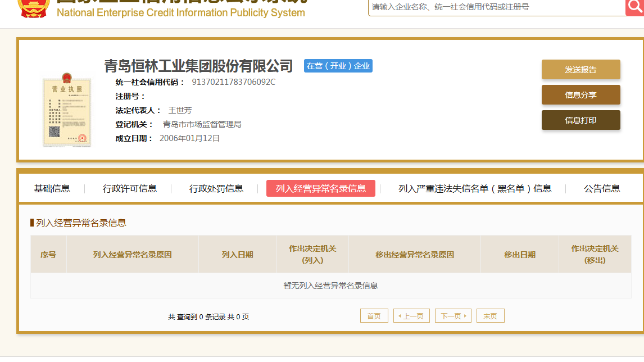The width and height of the screenshot is (644, 362).
Task: Open the business license thumbnail image
Action: [x=67, y=110]
